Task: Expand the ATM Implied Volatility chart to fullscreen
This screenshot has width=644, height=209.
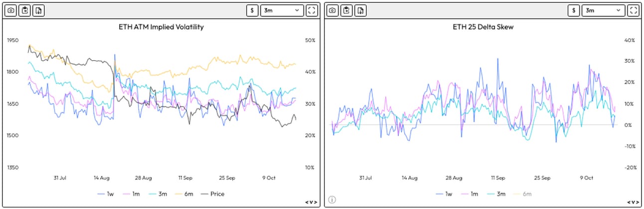Action: pyautogui.click(x=312, y=10)
